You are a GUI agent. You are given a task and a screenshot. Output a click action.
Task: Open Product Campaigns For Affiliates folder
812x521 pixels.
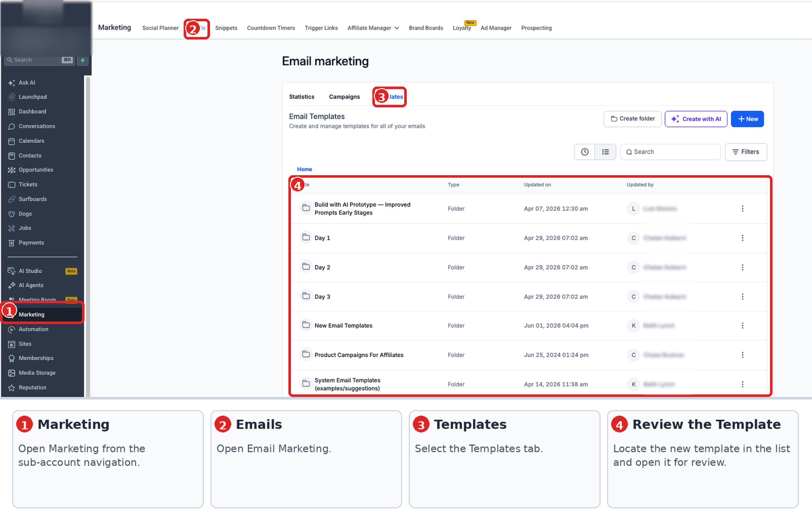click(x=359, y=355)
